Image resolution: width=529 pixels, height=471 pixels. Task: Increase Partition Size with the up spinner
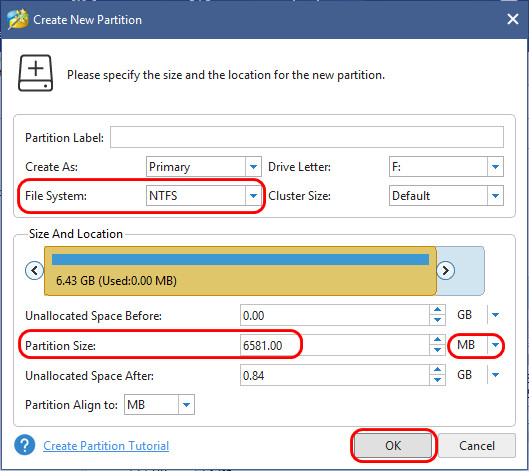438,339
